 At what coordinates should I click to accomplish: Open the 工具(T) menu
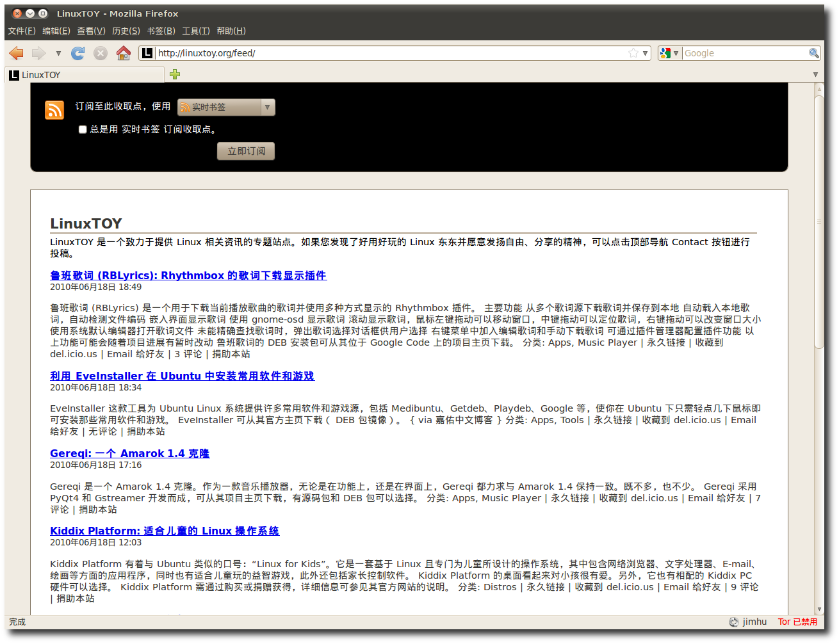[x=196, y=31]
